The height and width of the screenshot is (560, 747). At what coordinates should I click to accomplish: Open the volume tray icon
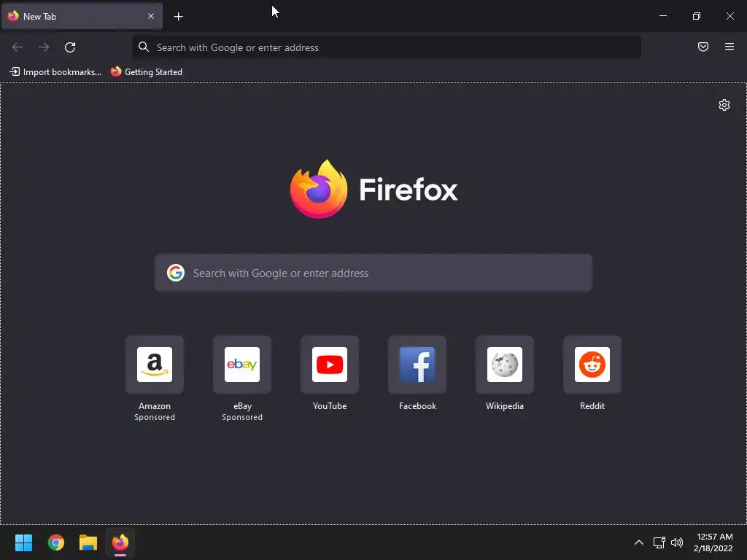coord(677,542)
